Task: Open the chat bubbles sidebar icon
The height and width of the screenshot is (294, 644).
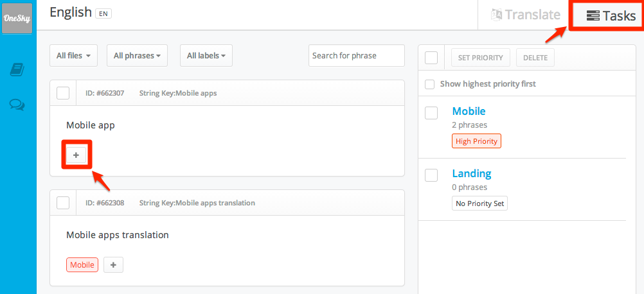Action: point(17,105)
